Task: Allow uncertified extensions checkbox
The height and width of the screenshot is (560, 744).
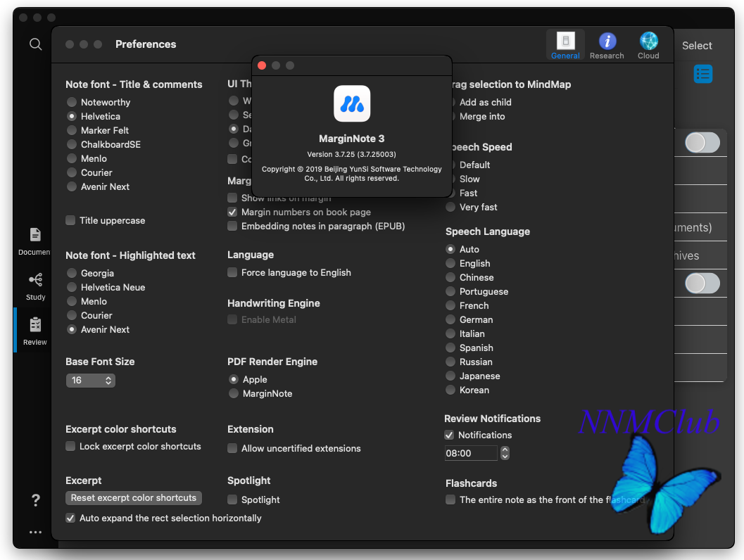Action: tap(232, 448)
